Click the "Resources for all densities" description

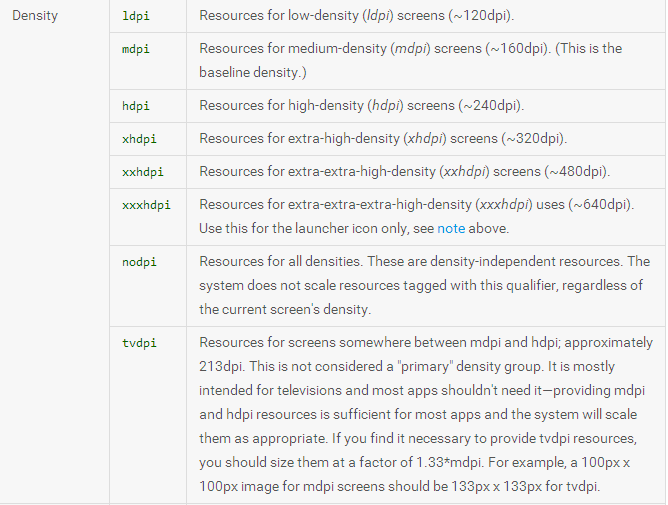click(425, 286)
